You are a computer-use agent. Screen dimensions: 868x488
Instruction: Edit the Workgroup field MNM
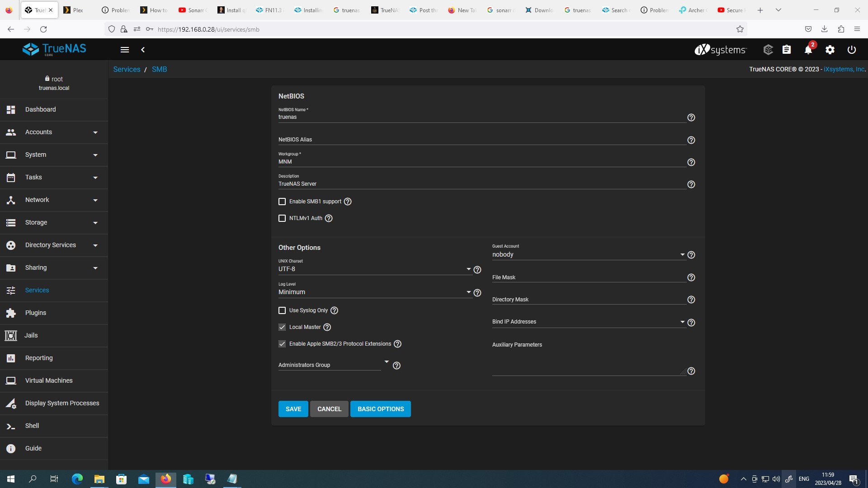coord(482,162)
